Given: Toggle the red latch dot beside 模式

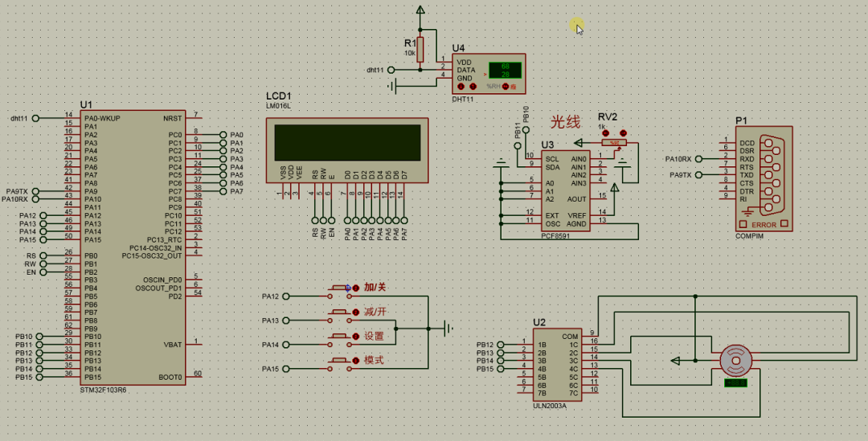Looking at the screenshot, I should tap(355, 361).
